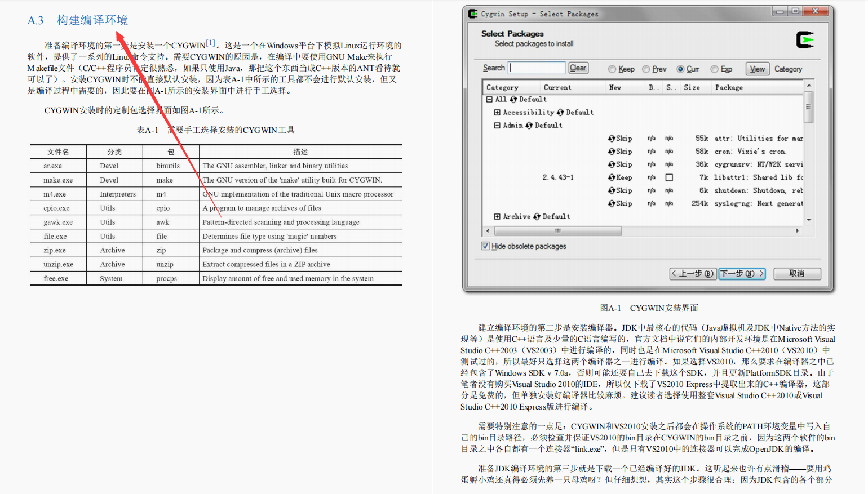Click the cycle icon beside Admin Default
The width and height of the screenshot is (868, 494).
coord(529,125)
